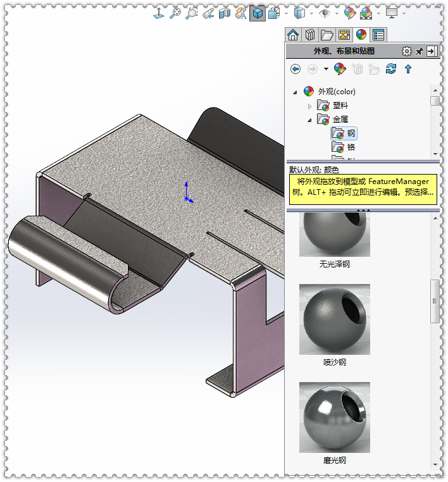Collapse the 外观(color) tree node
Image resolution: width=448 pixels, height=482 pixels.
(295, 92)
